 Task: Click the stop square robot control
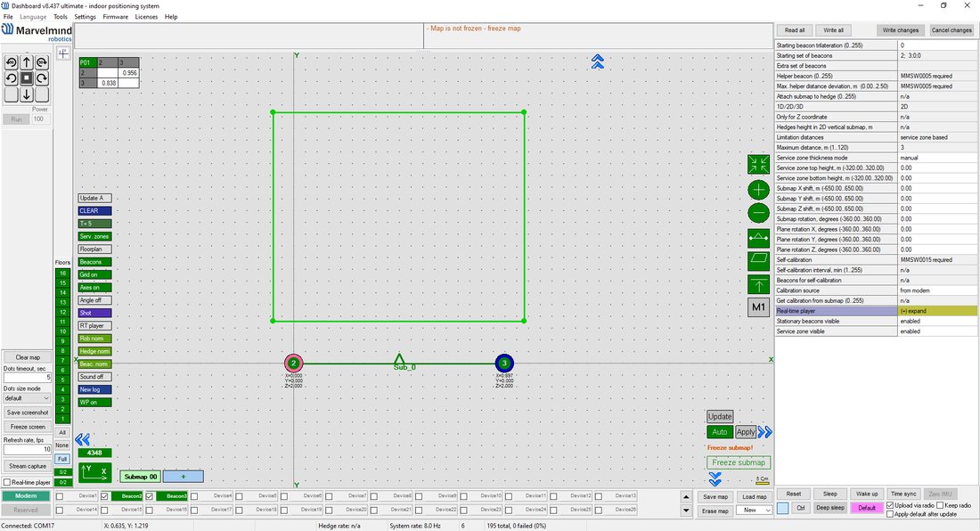click(26, 78)
